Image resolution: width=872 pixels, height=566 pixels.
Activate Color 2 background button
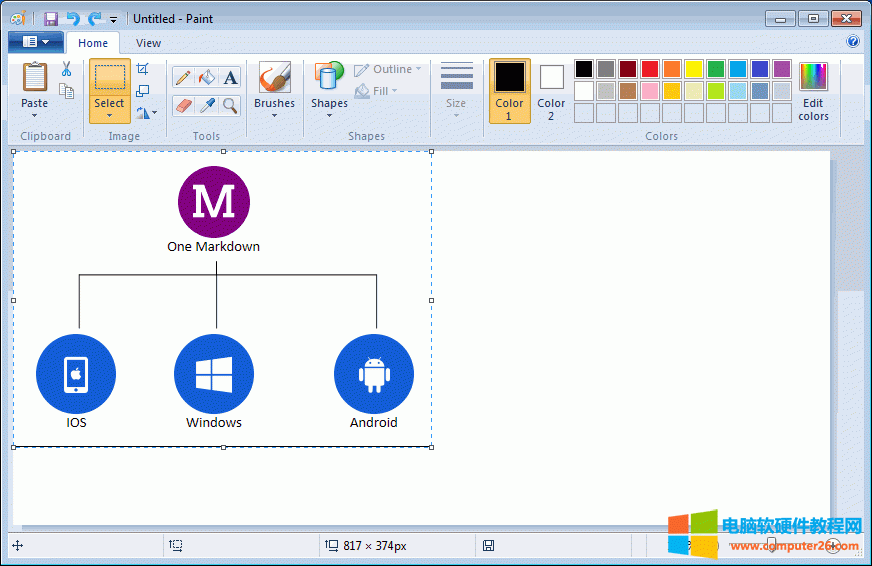[551, 91]
